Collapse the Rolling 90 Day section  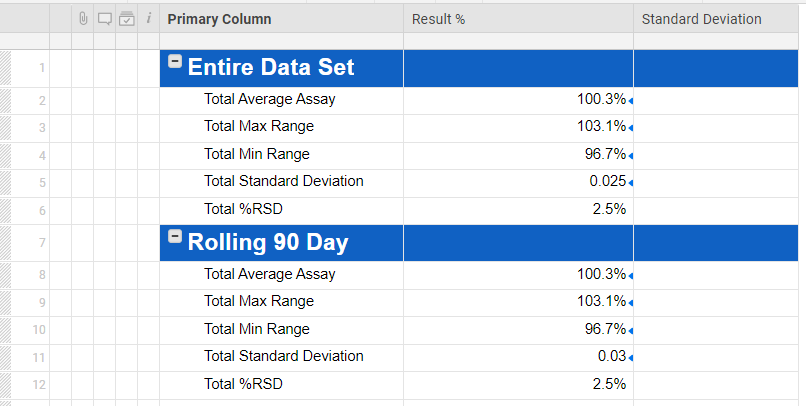(x=175, y=237)
